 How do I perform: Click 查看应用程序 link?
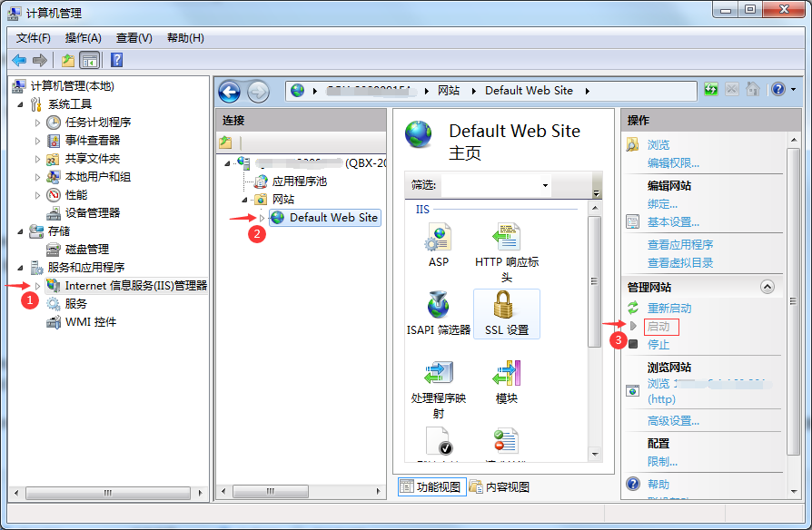click(x=680, y=245)
